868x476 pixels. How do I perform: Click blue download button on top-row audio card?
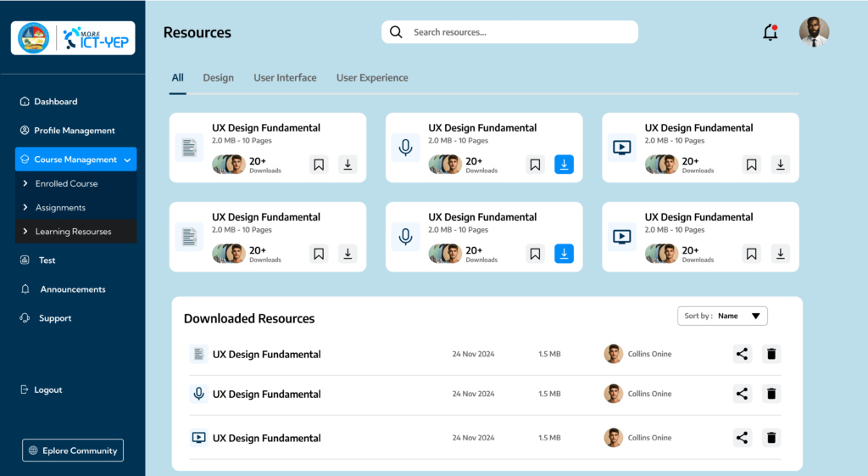[x=564, y=165]
